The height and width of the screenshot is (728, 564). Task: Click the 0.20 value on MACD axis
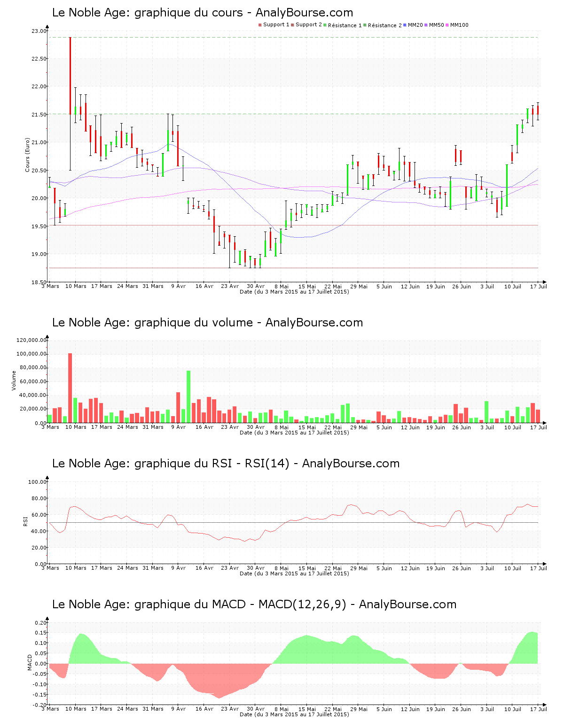click(41, 623)
